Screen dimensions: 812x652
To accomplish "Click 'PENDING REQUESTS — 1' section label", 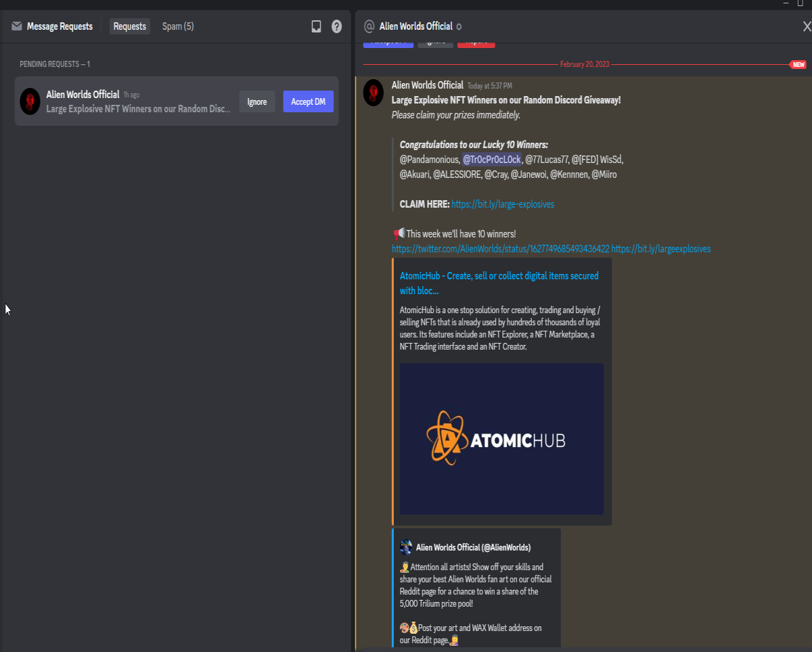I will coord(55,64).
